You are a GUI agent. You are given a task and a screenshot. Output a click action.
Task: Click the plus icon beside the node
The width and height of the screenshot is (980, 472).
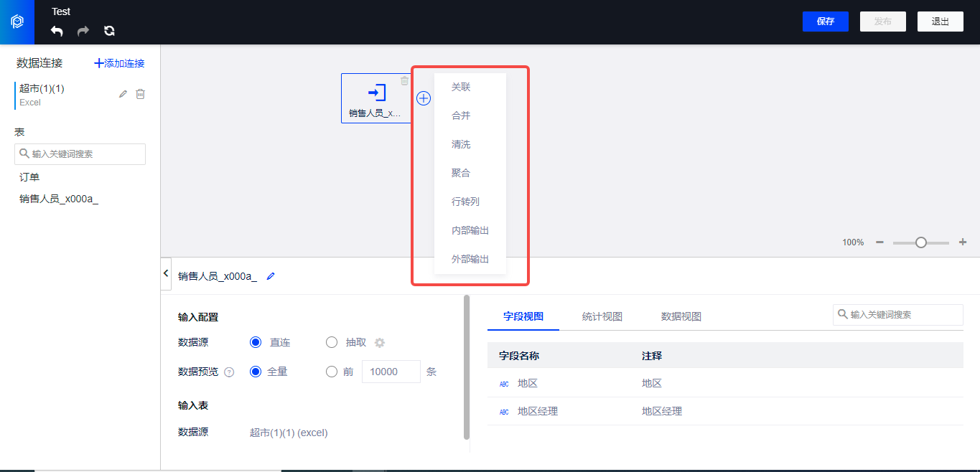424,98
